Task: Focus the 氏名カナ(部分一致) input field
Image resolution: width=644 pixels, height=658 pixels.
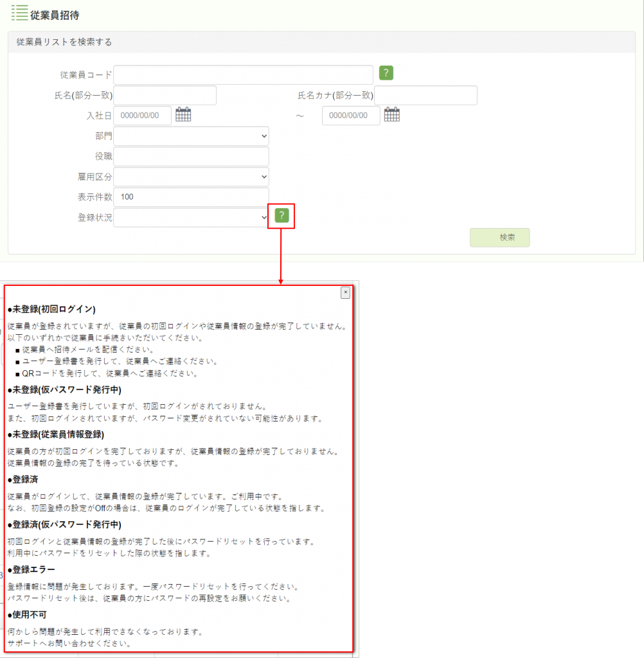Action: 425,95
